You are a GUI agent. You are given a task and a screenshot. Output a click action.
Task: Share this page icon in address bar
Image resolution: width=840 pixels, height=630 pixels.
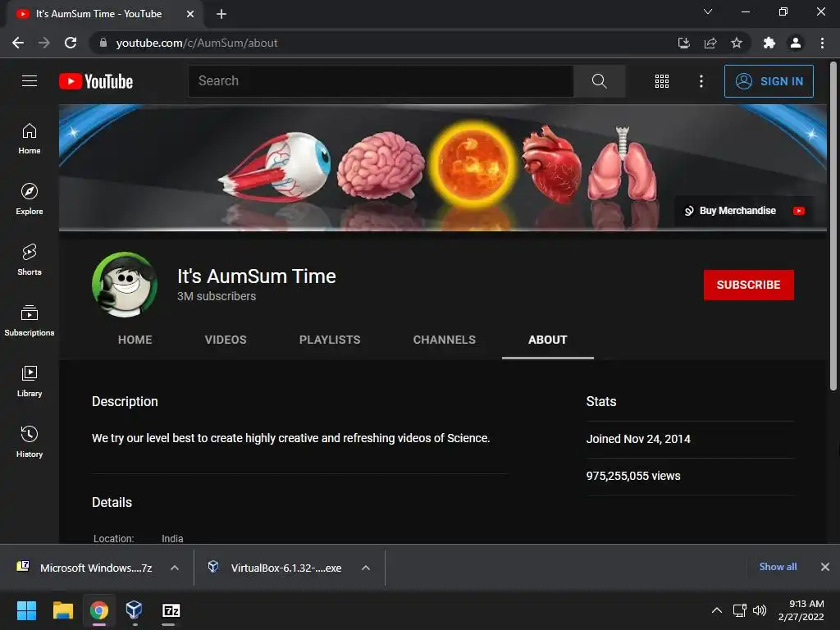[x=710, y=43]
